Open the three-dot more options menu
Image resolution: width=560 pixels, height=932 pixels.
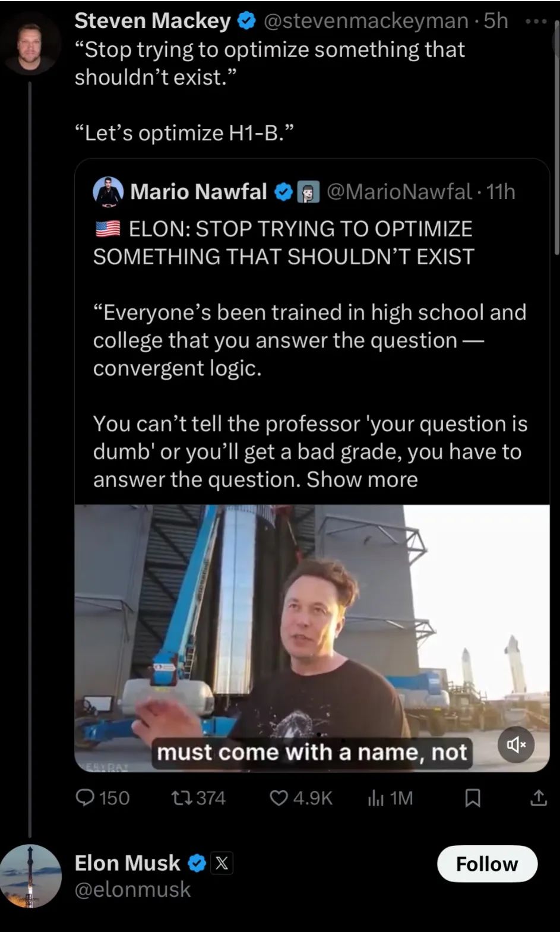536,21
